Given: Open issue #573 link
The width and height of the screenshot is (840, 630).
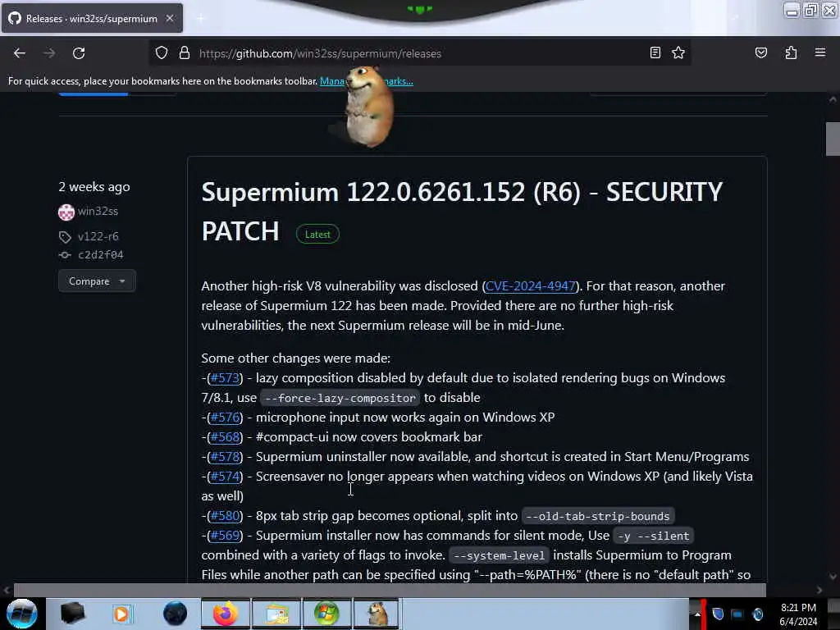Looking at the screenshot, I should [225, 378].
